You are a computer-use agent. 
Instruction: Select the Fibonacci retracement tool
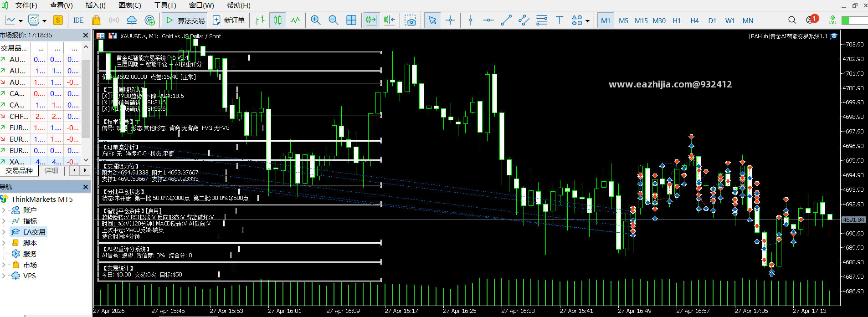(x=542, y=20)
